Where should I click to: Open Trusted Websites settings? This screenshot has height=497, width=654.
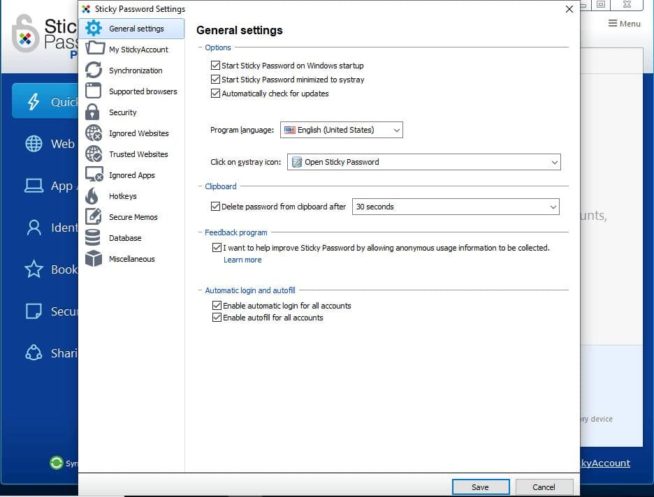pos(132,154)
